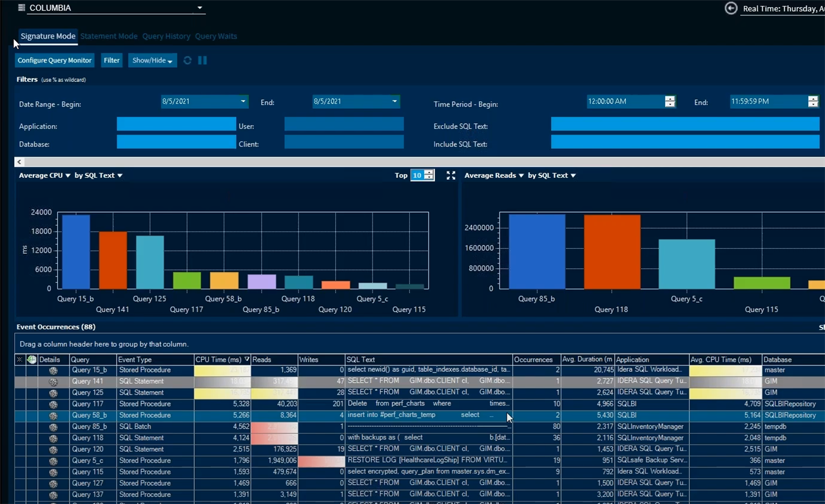This screenshot has height=504, width=825.
Task: Open the server list menu icon beside COLUMBIA
Action: (22, 8)
